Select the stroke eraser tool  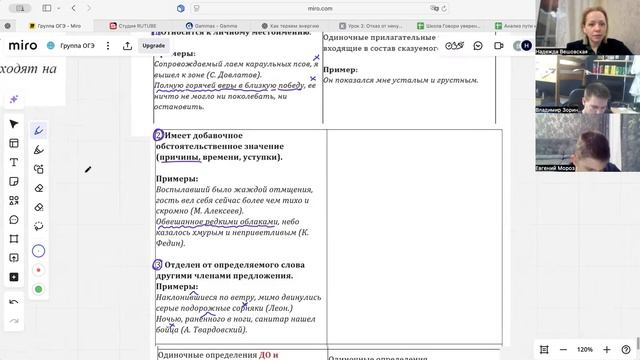click(39, 207)
